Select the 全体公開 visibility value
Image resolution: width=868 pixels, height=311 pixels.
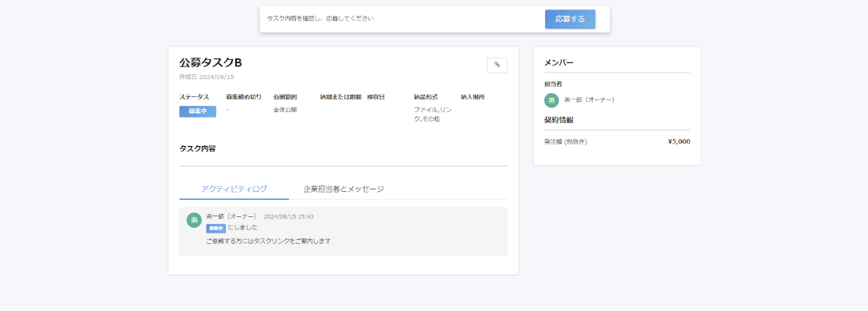(285, 110)
